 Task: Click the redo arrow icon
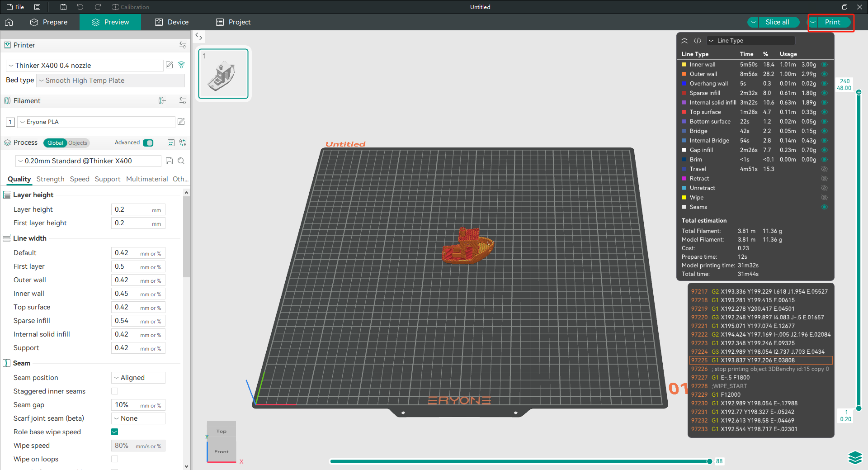pos(97,7)
